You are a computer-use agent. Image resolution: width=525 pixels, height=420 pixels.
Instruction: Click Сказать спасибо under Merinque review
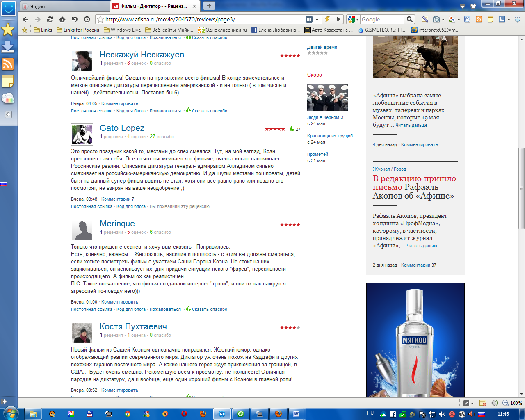tap(209, 309)
